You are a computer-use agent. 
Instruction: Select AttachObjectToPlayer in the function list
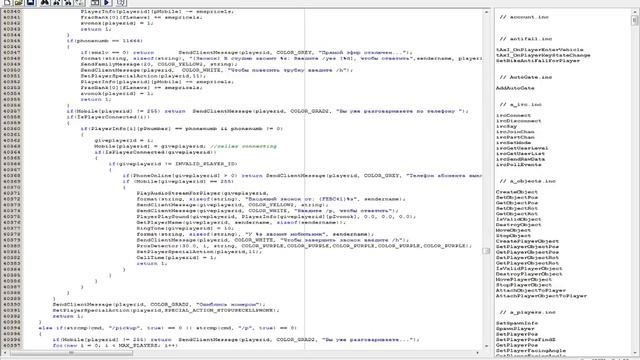(531, 290)
